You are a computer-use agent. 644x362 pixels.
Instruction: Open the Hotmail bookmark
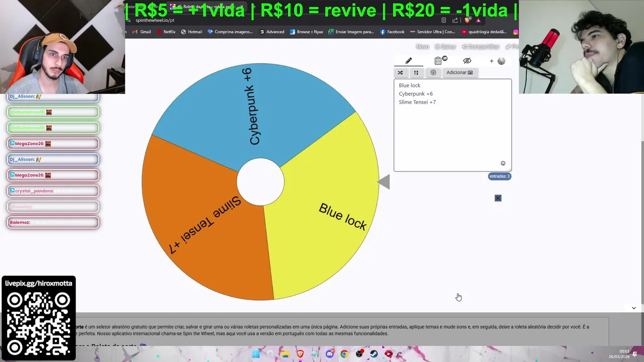[x=191, y=32]
